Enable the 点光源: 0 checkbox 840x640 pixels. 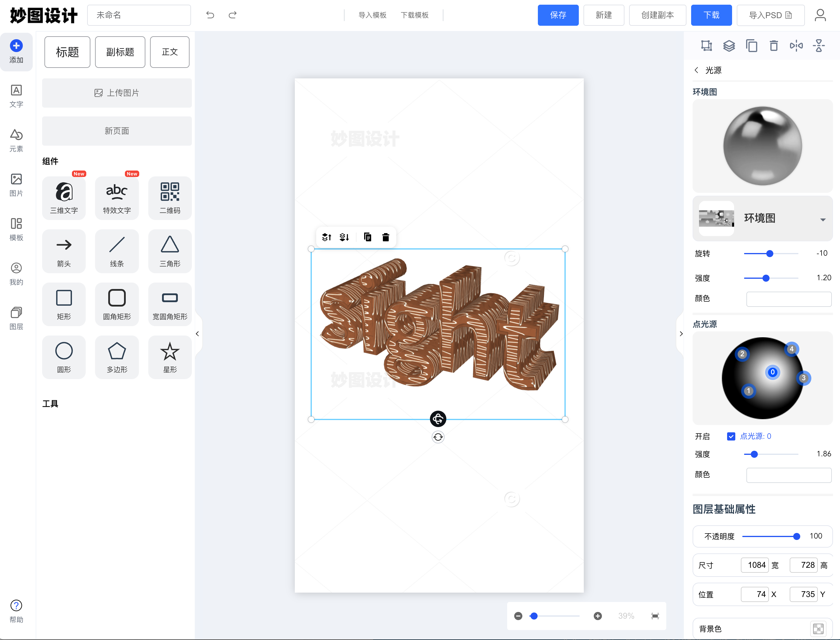pyautogui.click(x=731, y=436)
